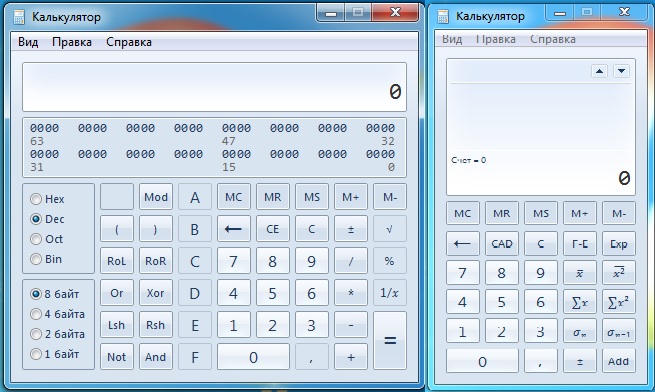Select the 4 байта word size
The height and width of the screenshot is (392, 655).
point(58,314)
